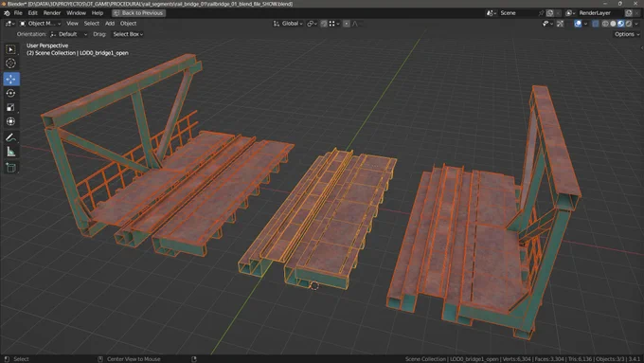The image size is (644, 363).
Task: Open the Window menu
Action: 76,13
